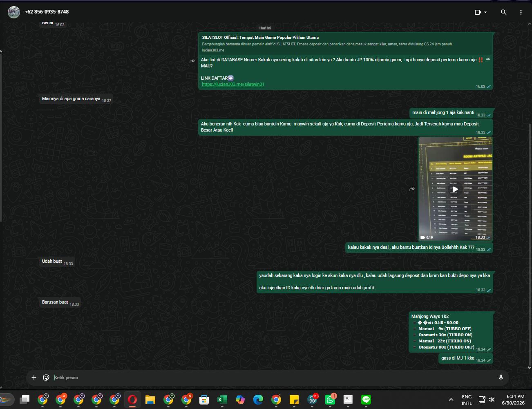Open the volume control in tray

pyautogui.click(x=492, y=400)
